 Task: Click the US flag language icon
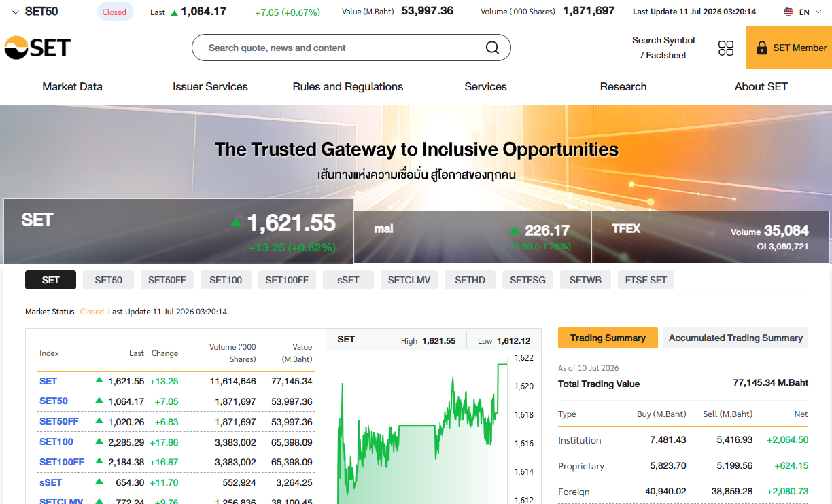point(788,12)
